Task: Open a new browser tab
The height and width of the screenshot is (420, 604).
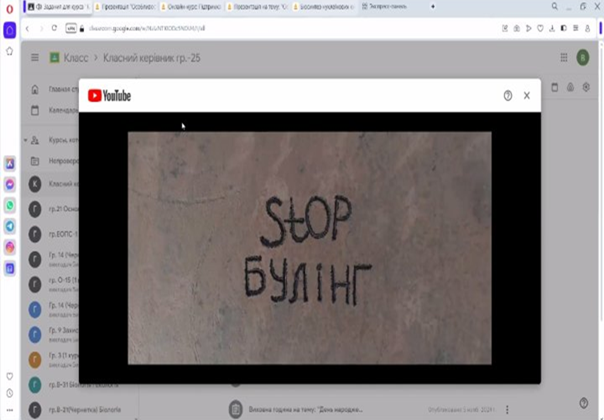Action: pyautogui.click(x=433, y=7)
